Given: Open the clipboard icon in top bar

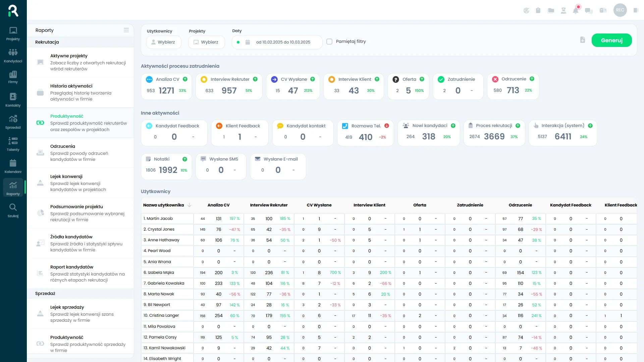Looking at the screenshot, I should click(538, 10).
